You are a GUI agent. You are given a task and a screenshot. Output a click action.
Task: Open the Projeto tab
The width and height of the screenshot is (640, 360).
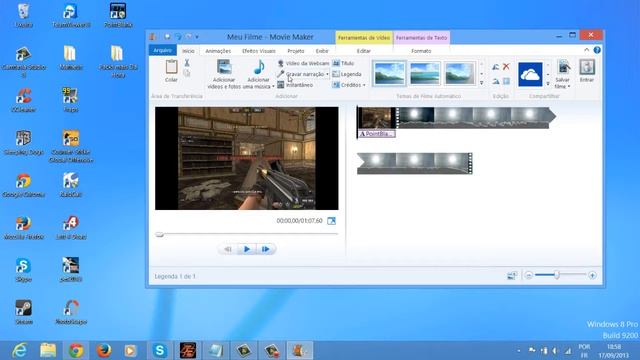tap(296, 51)
